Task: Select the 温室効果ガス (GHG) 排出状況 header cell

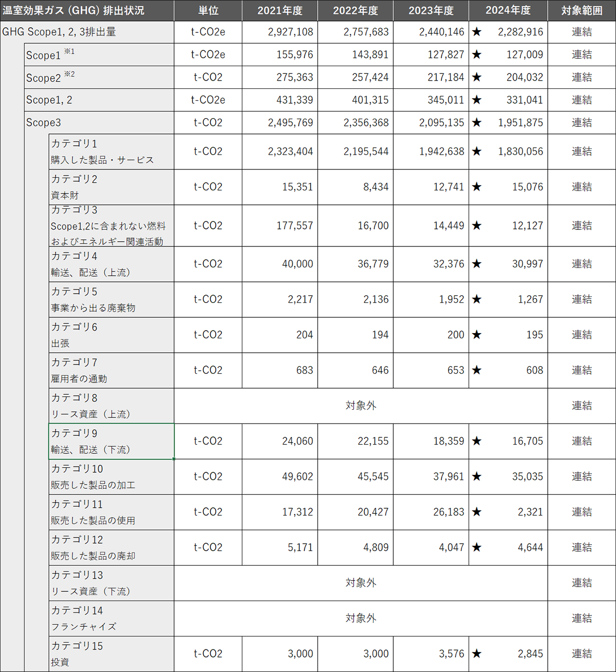Action: point(87,10)
